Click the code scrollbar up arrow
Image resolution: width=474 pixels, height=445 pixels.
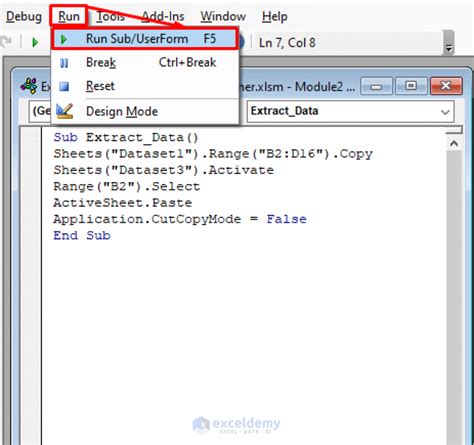point(454,144)
